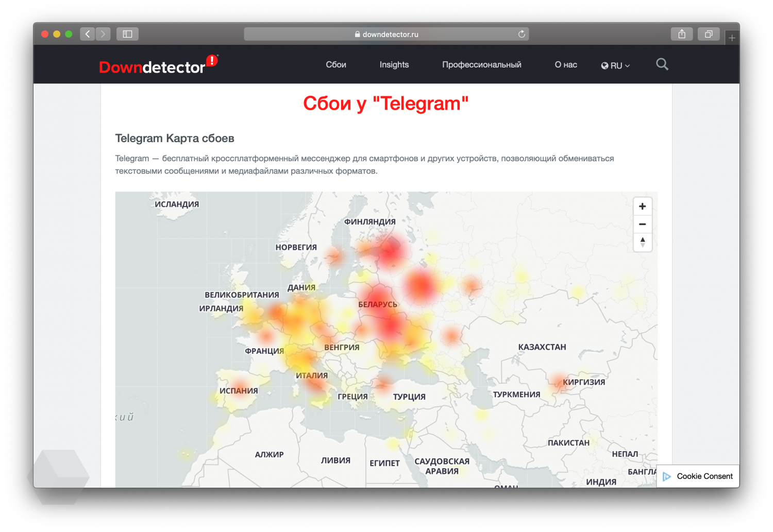Click the ФИНЛЯНДИЯ label on the map

[x=370, y=221]
